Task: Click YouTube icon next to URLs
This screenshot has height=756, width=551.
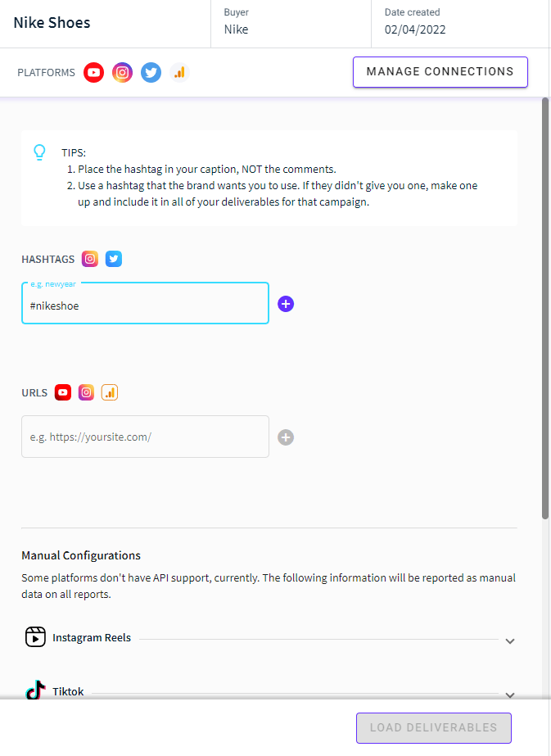Action: click(x=63, y=392)
